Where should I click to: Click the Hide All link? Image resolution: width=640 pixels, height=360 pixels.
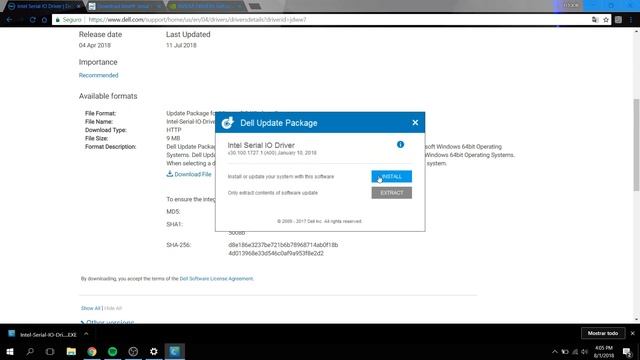[113, 308]
